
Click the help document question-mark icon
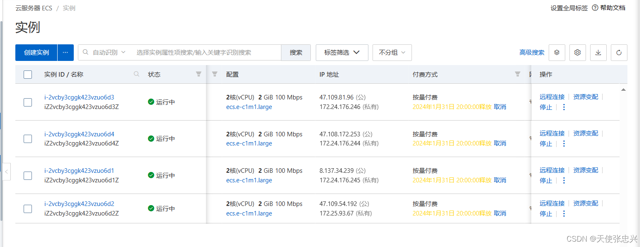coord(595,8)
